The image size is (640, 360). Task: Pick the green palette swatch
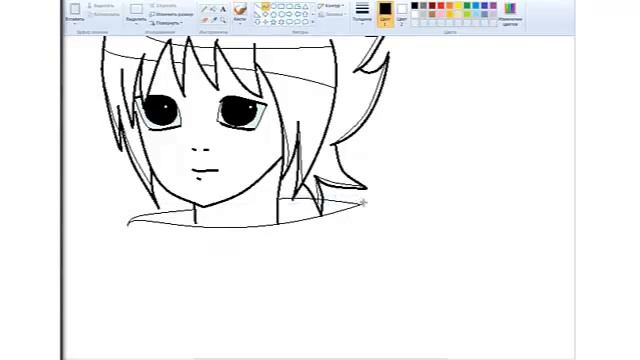coord(467,6)
